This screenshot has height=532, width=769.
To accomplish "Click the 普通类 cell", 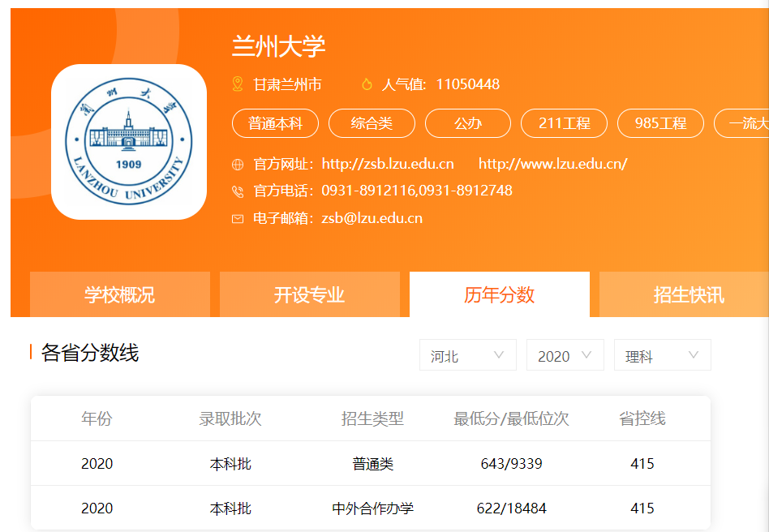I will pyautogui.click(x=372, y=464).
